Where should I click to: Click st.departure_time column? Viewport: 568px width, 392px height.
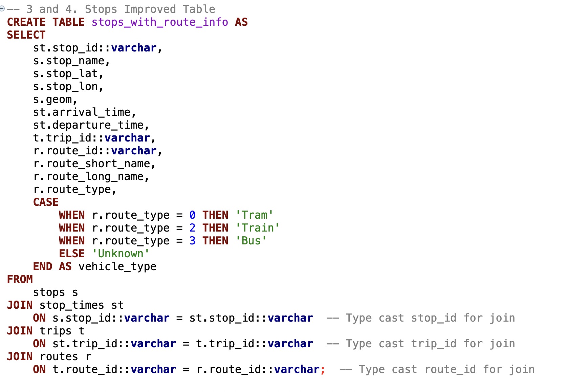click(91, 125)
